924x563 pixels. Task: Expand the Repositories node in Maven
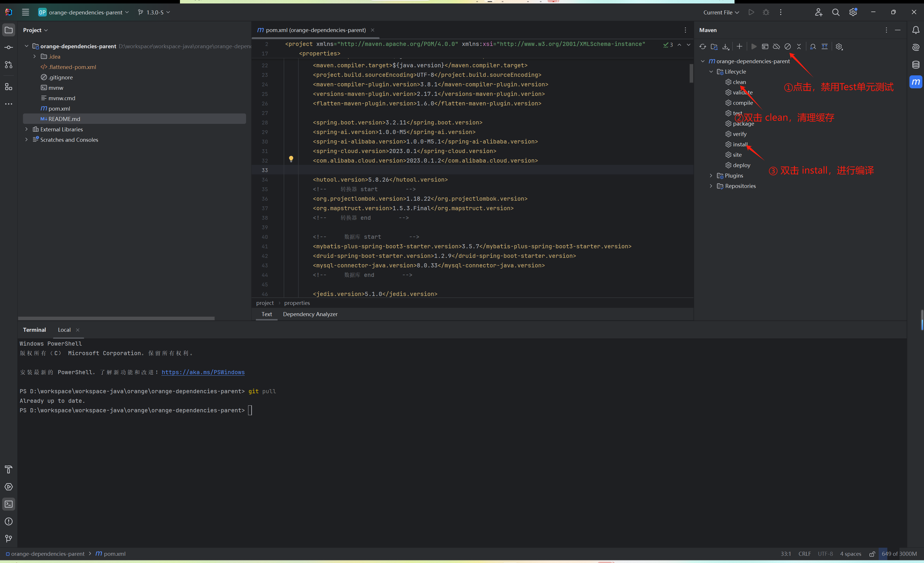coord(711,186)
